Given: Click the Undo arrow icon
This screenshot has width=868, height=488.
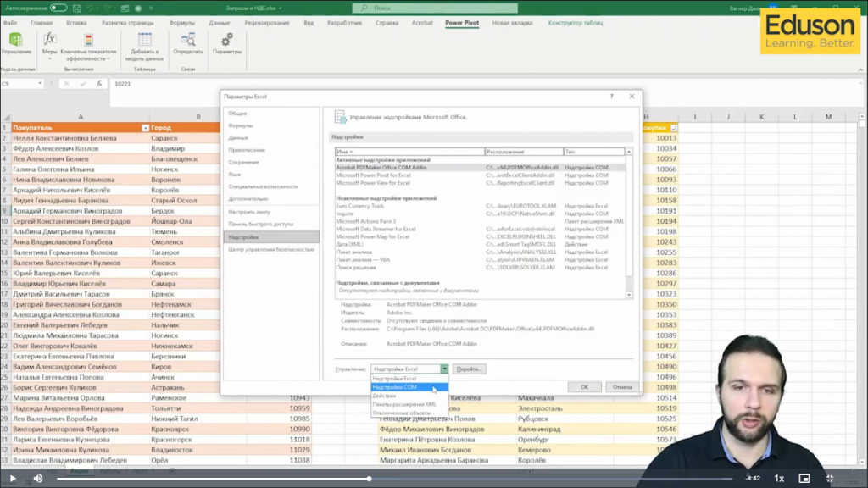Looking at the screenshot, I should [x=90, y=8].
